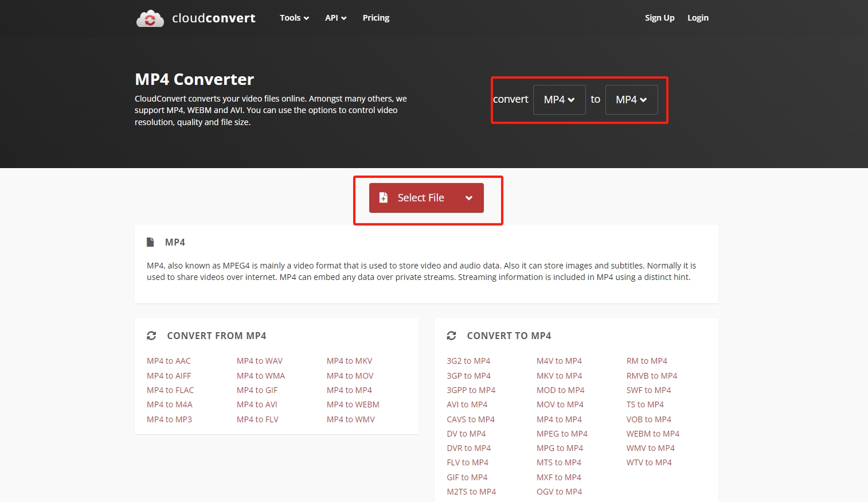Open MKV to MP4 converter link
868x502 pixels.
(x=560, y=376)
